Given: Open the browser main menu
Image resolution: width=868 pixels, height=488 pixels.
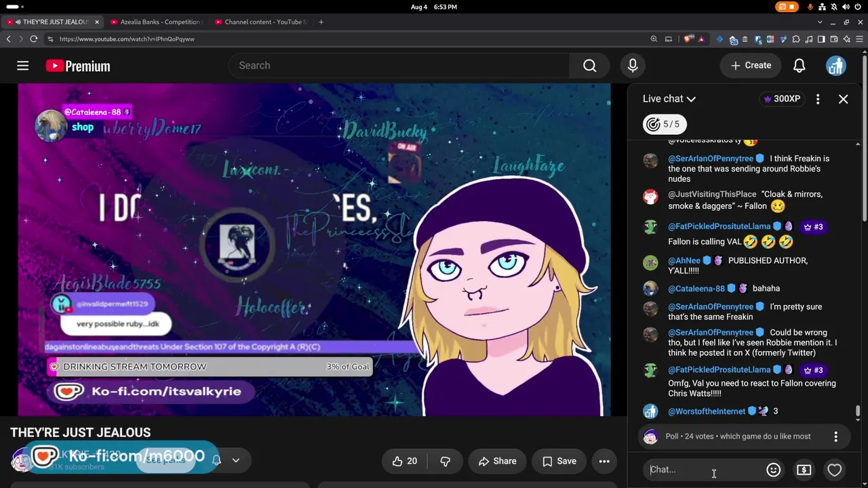Looking at the screenshot, I should pyautogui.click(x=859, y=39).
